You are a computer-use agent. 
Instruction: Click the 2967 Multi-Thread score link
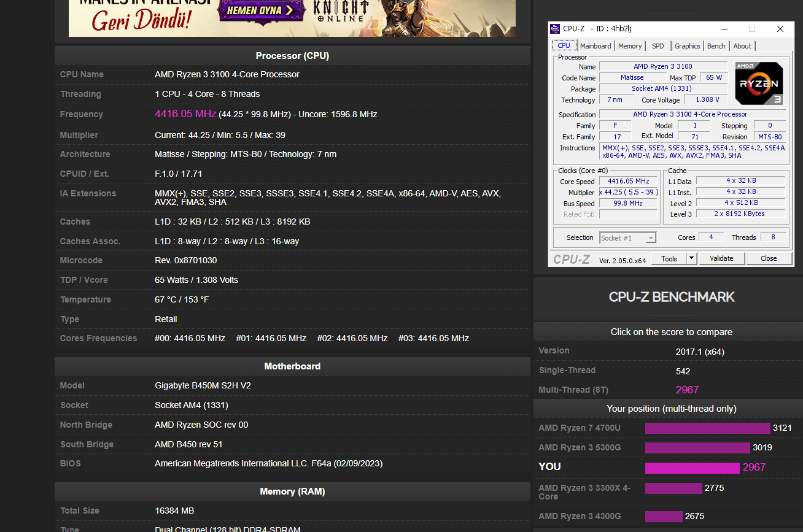point(687,389)
